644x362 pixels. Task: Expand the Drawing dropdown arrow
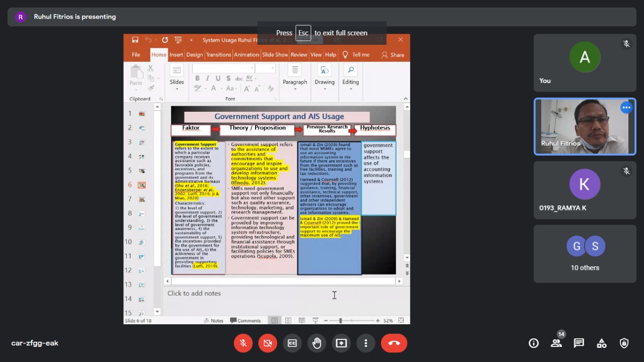(x=325, y=89)
